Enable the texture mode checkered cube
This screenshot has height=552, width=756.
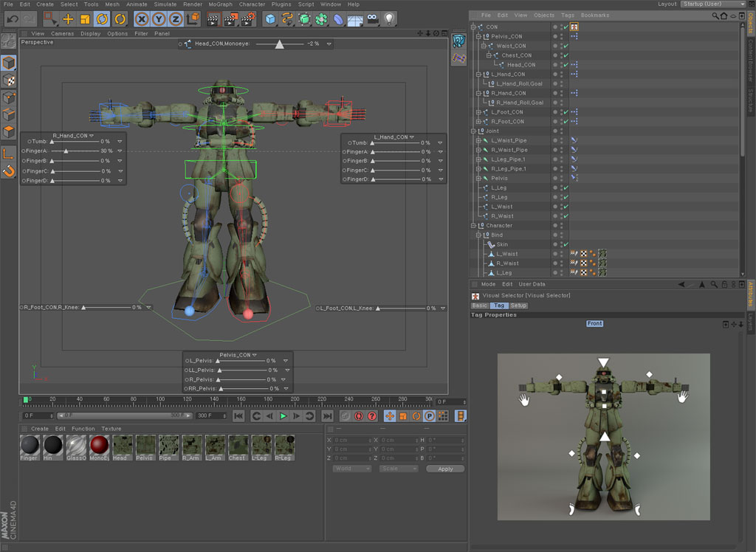pos(9,80)
